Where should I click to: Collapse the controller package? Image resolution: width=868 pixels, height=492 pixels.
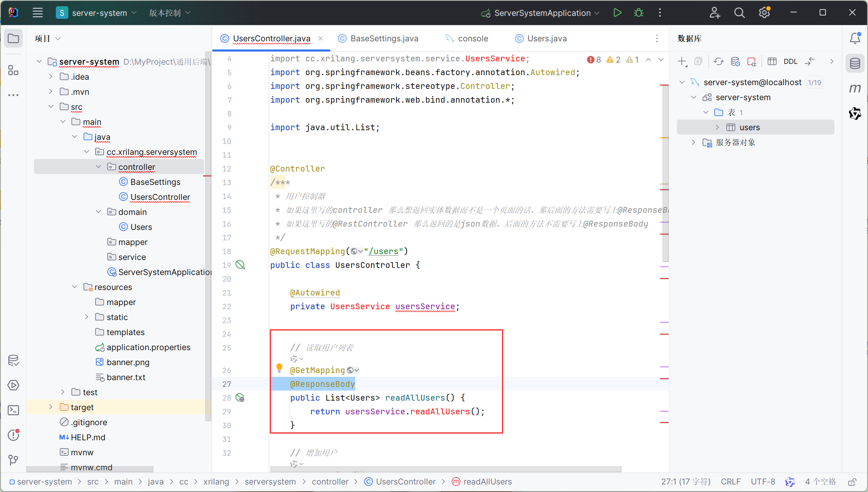coord(98,167)
